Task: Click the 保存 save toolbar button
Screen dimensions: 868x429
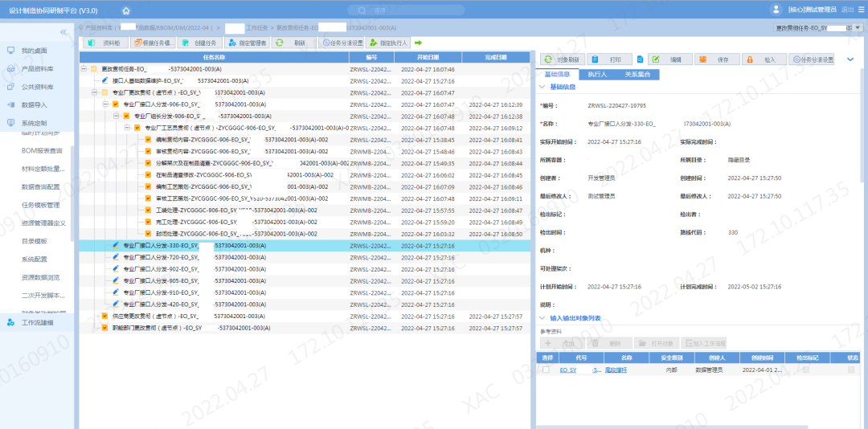Action: (715, 59)
